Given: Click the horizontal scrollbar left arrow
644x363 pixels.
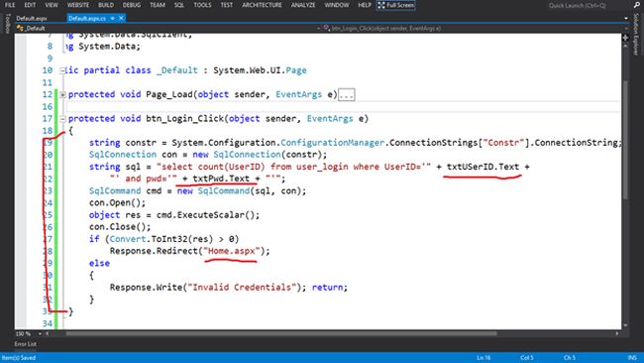Looking at the screenshot, I should pos(48,333).
